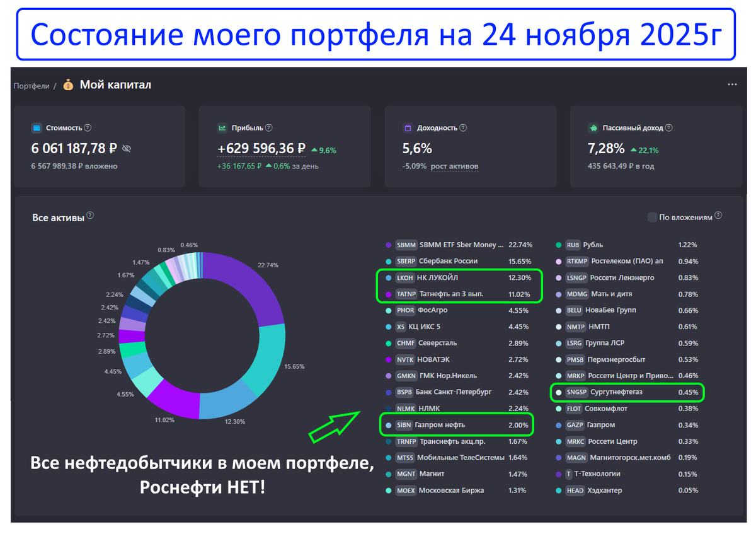Click the TATNP ticker badge
This screenshot has height=534, width=756.
point(406,294)
